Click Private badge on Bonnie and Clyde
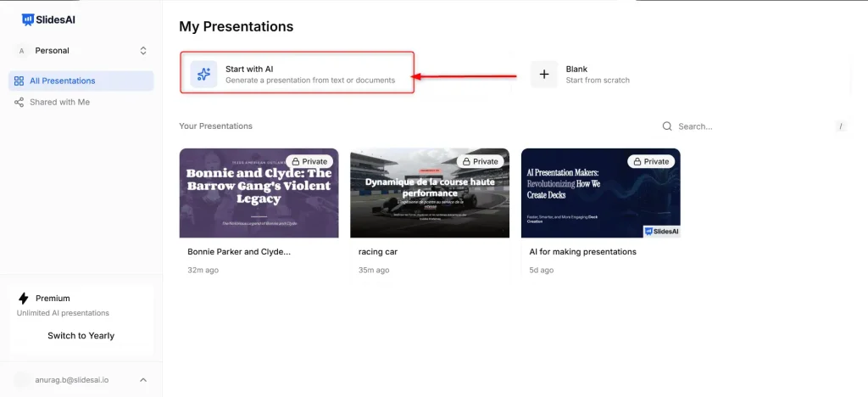 coord(309,162)
